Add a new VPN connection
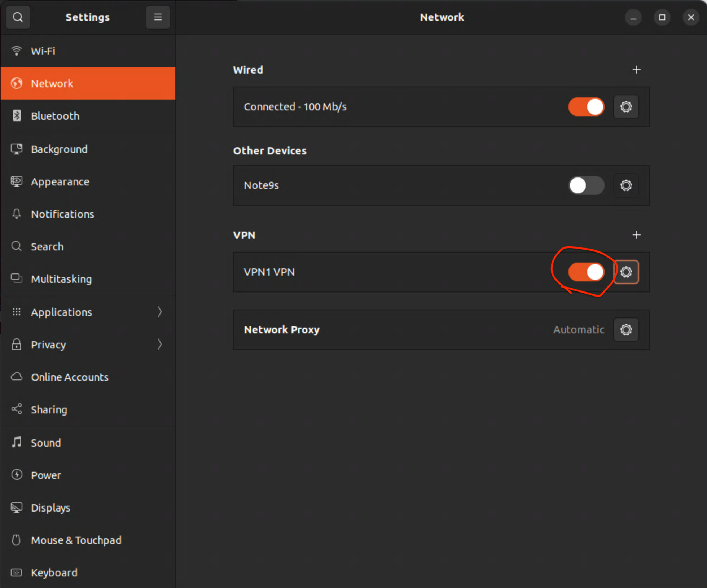Image resolution: width=707 pixels, height=588 pixels. point(636,235)
